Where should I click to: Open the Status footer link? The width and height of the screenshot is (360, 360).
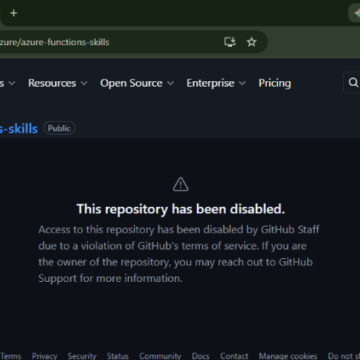pos(118,356)
